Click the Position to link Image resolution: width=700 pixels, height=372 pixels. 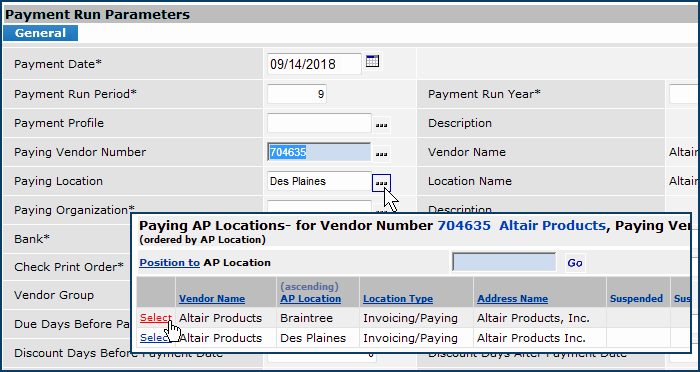click(x=169, y=263)
